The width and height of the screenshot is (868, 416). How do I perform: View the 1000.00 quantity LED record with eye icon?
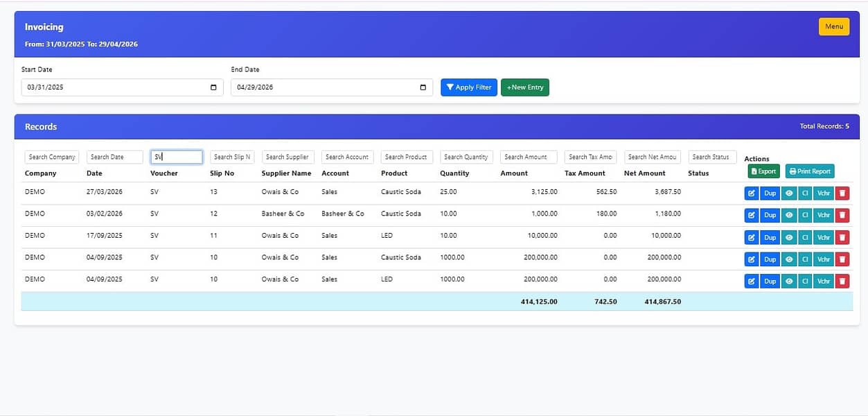pyautogui.click(x=789, y=281)
